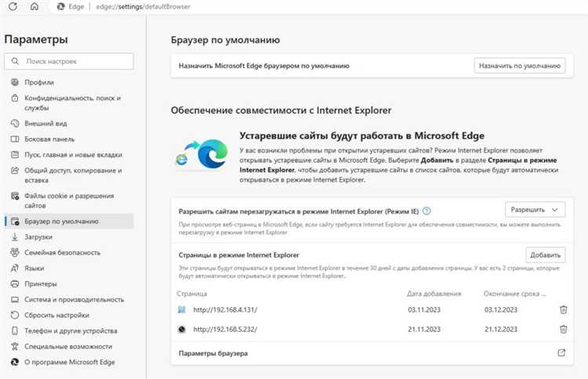Click the help icon beside Internet Explorer mode
The height and width of the screenshot is (379, 588).
[x=426, y=211]
